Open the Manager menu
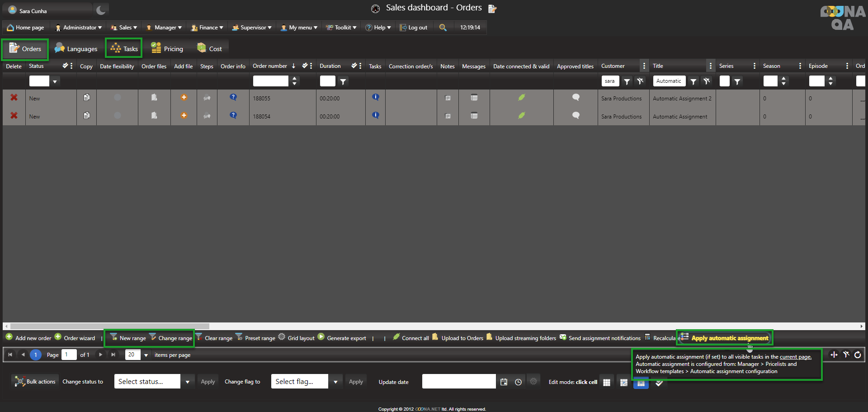 pyautogui.click(x=164, y=28)
